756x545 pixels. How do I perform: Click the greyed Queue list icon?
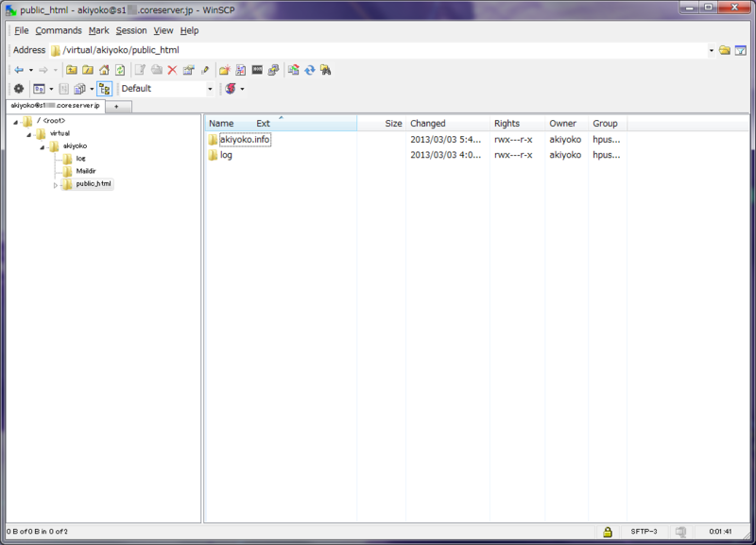tap(63, 89)
